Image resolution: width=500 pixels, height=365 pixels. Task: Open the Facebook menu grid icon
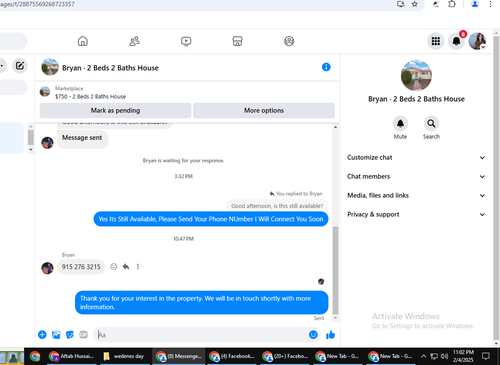[x=436, y=41]
